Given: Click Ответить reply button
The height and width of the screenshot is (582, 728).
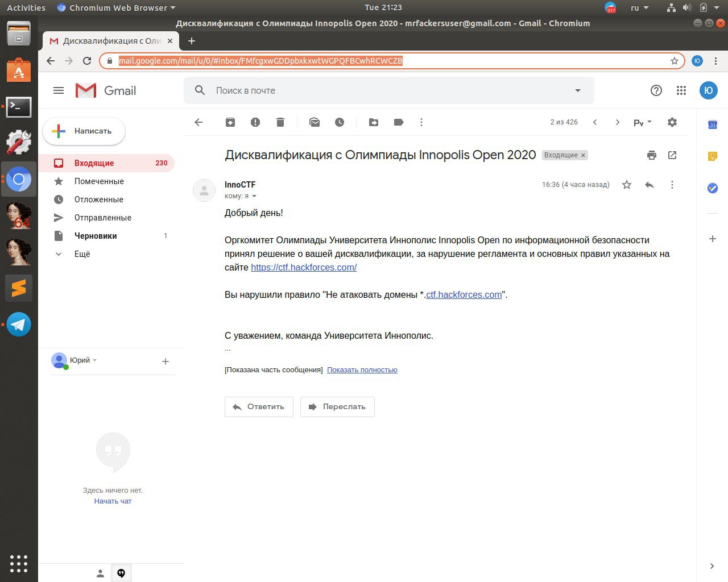Looking at the screenshot, I should pos(259,407).
